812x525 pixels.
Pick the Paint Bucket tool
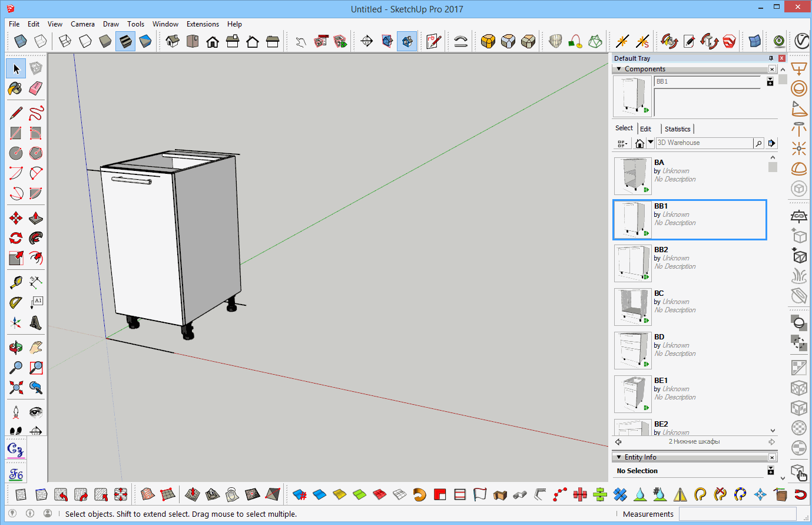coord(15,88)
